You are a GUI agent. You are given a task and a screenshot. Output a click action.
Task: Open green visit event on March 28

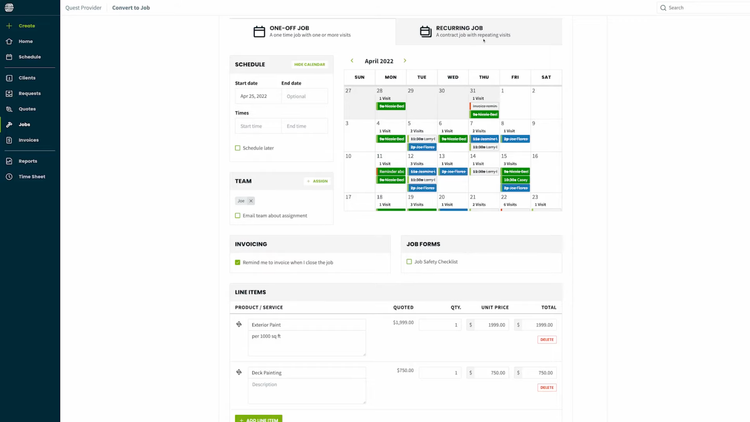tap(391, 106)
